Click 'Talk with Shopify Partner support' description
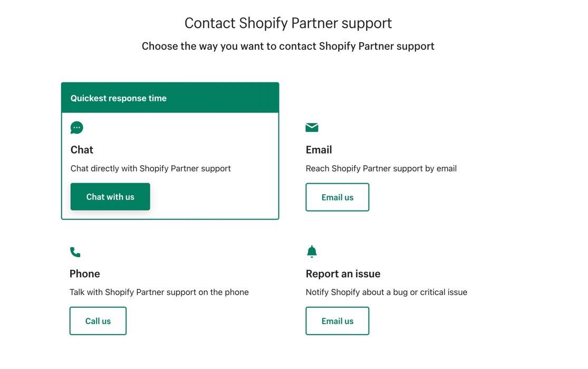The width and height of the screenshot is (588, 369). point(159,292)
